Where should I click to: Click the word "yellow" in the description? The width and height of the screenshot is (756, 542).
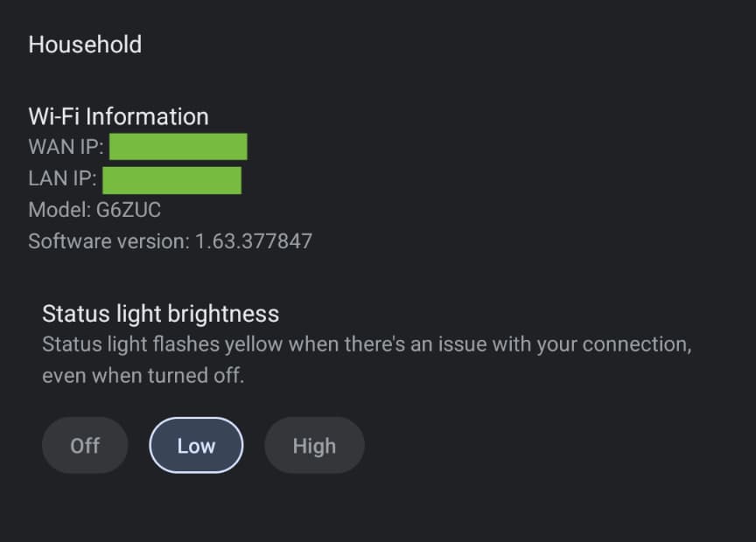[x=253, y=344]
